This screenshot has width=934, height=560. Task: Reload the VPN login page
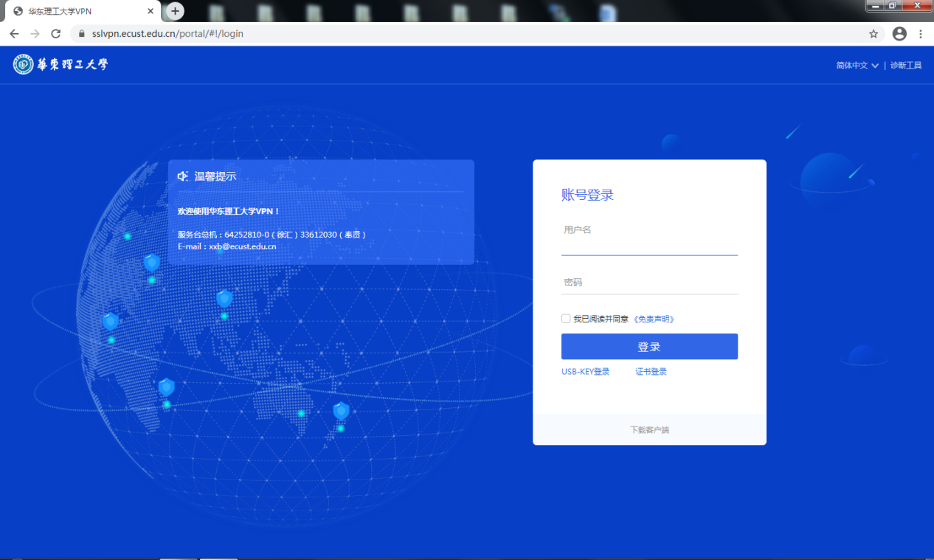coord(55,34)
